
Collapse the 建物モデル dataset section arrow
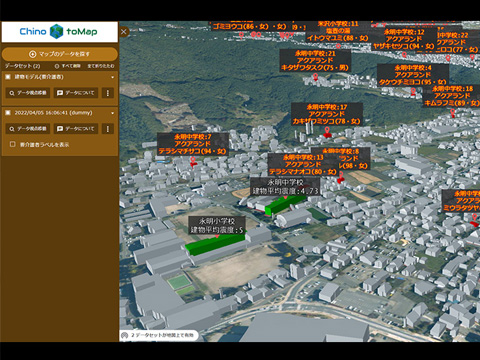[x=112, y=77]
